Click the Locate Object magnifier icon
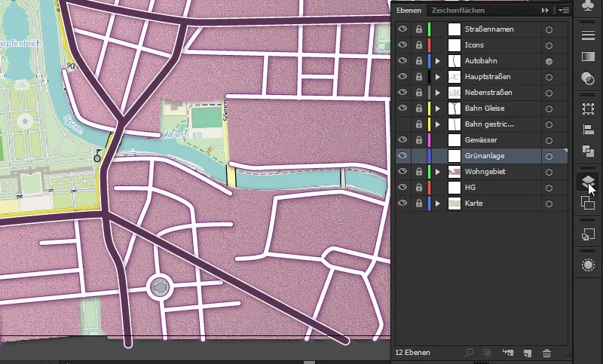 click(469, 353)
